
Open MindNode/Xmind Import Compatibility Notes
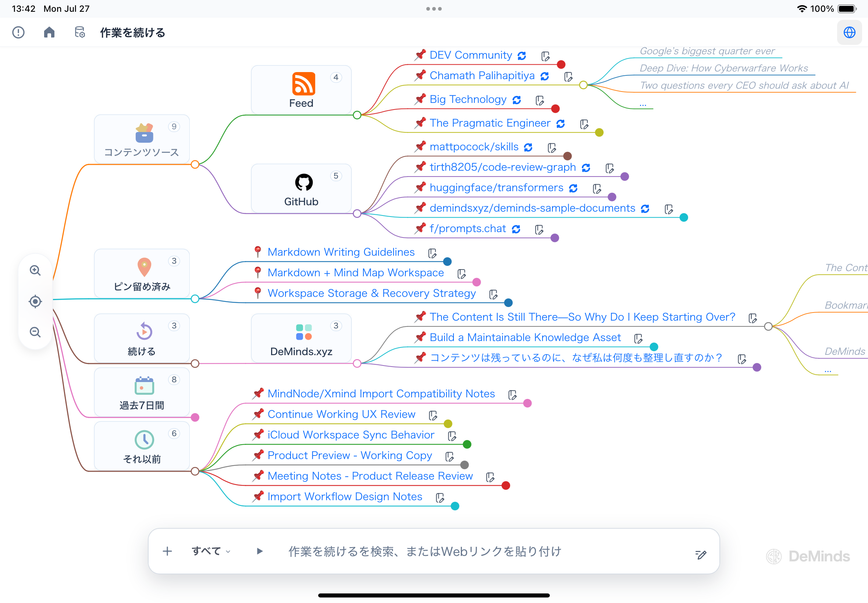coord(381,394)
